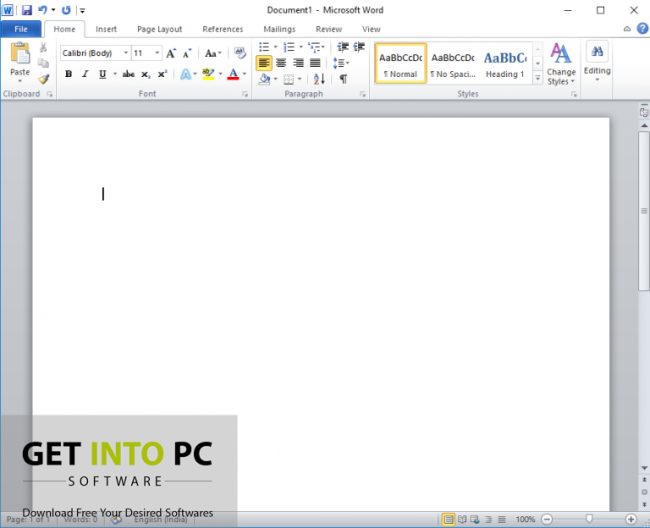Open Customize Quick Access Toolbar dropdown

point(82,10)
